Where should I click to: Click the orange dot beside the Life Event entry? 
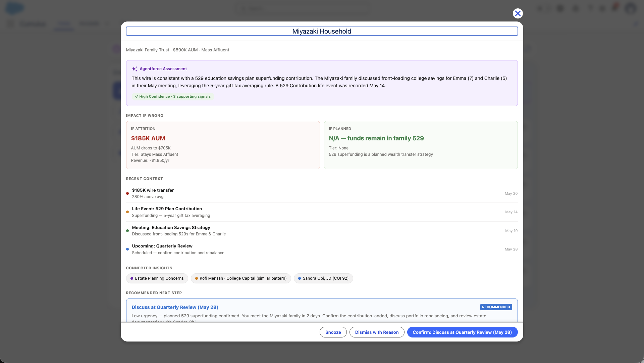(127, 212)
